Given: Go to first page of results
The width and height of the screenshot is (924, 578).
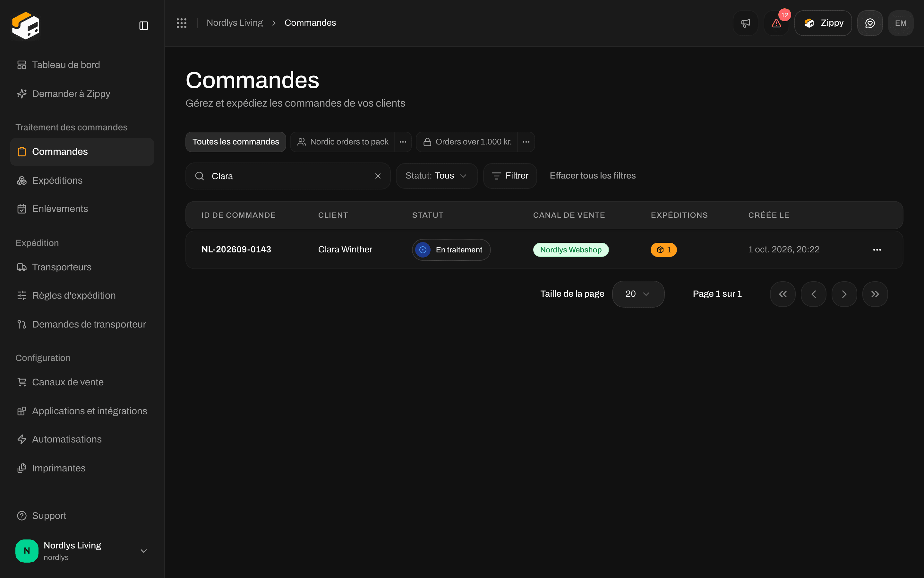Looking at the screenshot, I should click(x=783, y=294).
